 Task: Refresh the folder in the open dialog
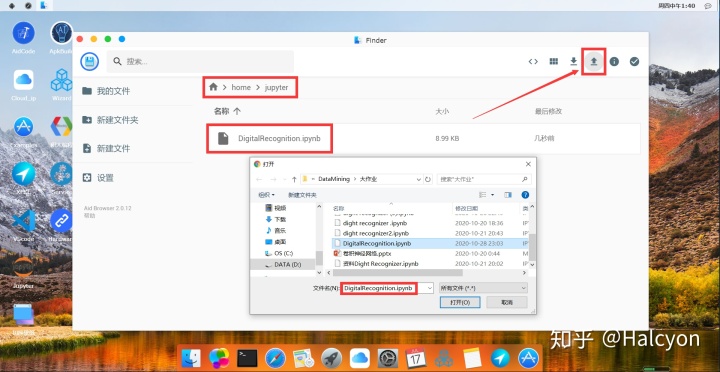428,180
